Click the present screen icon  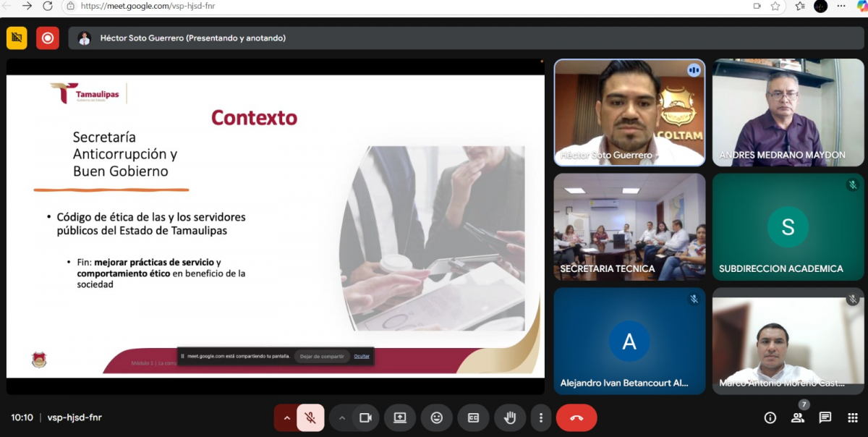[x=400, y=417]
